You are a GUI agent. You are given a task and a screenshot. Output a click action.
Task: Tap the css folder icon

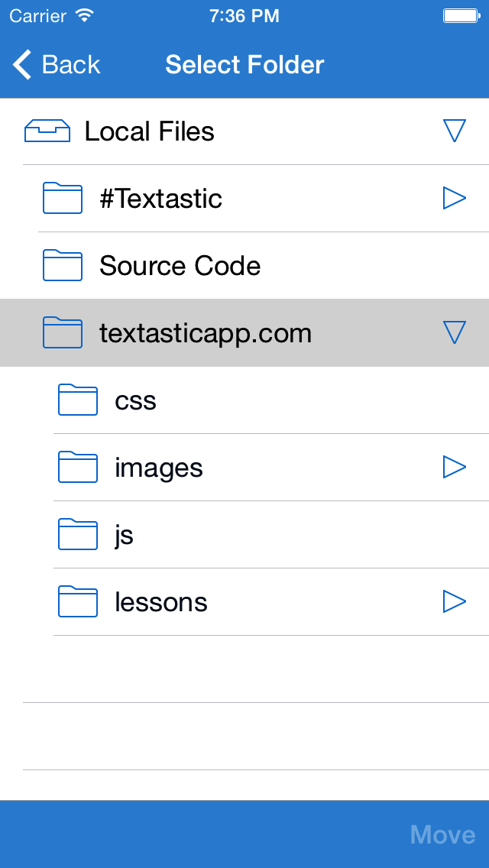pyautogui.click(x=78, y=400)
